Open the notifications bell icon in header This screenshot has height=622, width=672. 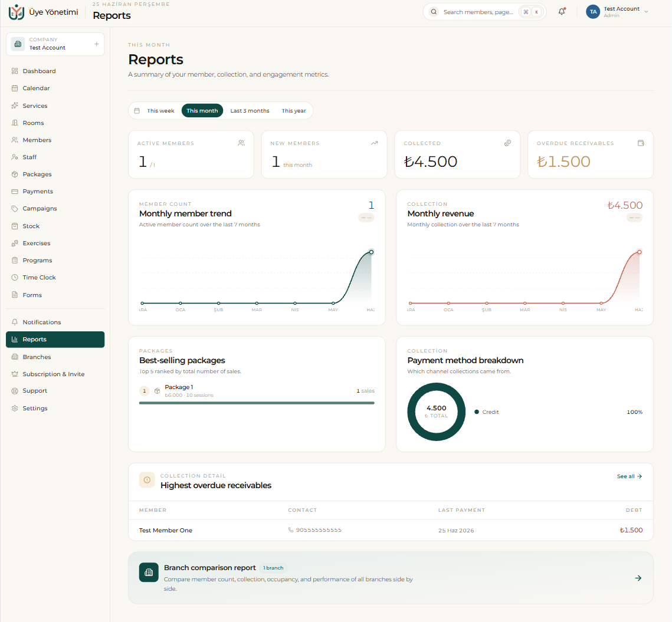point(562,12)
